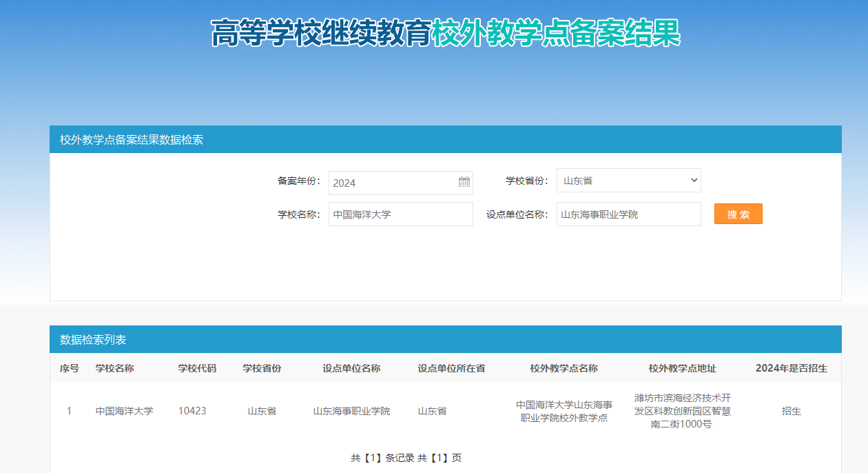
Task: Click the 校外教学点备案结果数据检索 panel header
Action: pyautogui.click(x=131, y=140)
